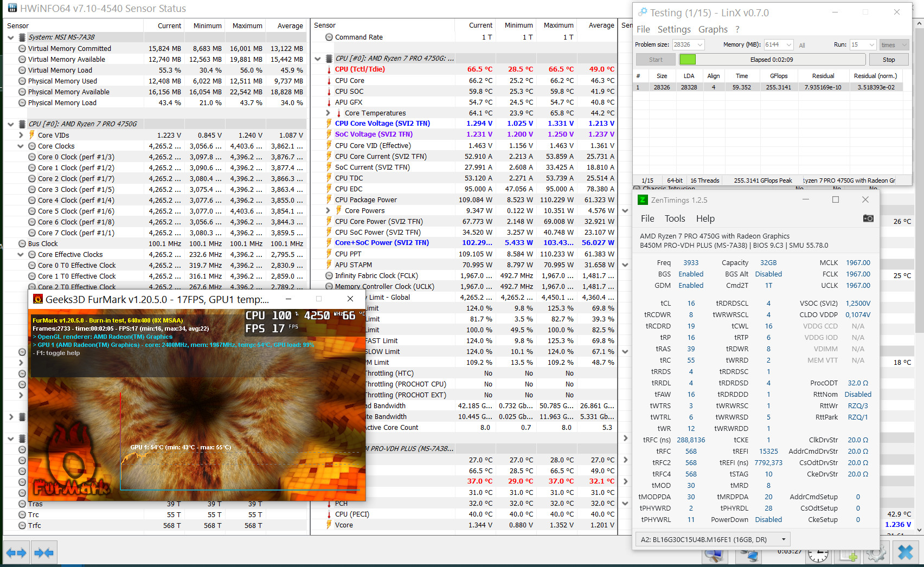Click the sensor list scrollbar down arrow
The image size is (924, 567).
pyautogui.click(x=919, y=530)
